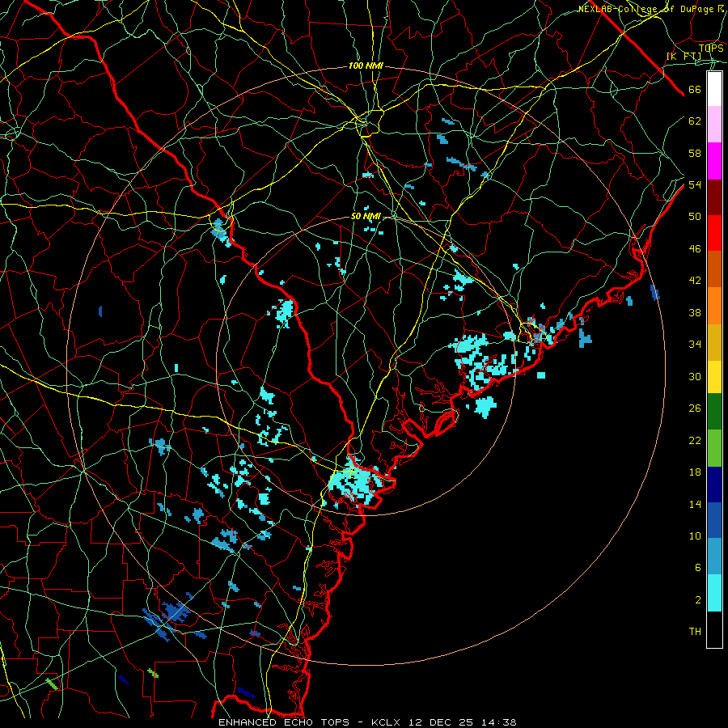This screenshot has width=728, height=728.
Task: Click the yellow legend swatch
Action: coord(714,376)
